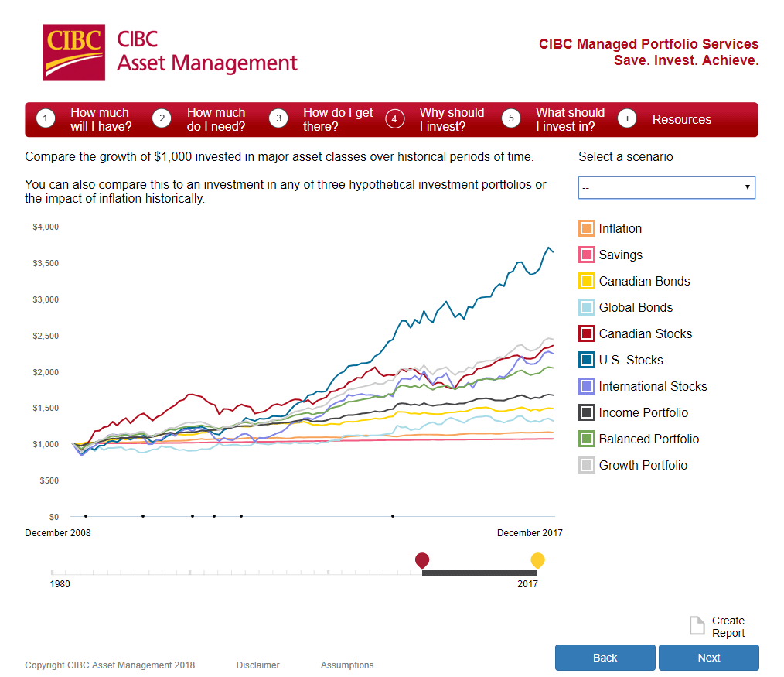Click the 'Growth Portfolio' legend label
The width and height of the screenshot is (784, 677).
643,465
